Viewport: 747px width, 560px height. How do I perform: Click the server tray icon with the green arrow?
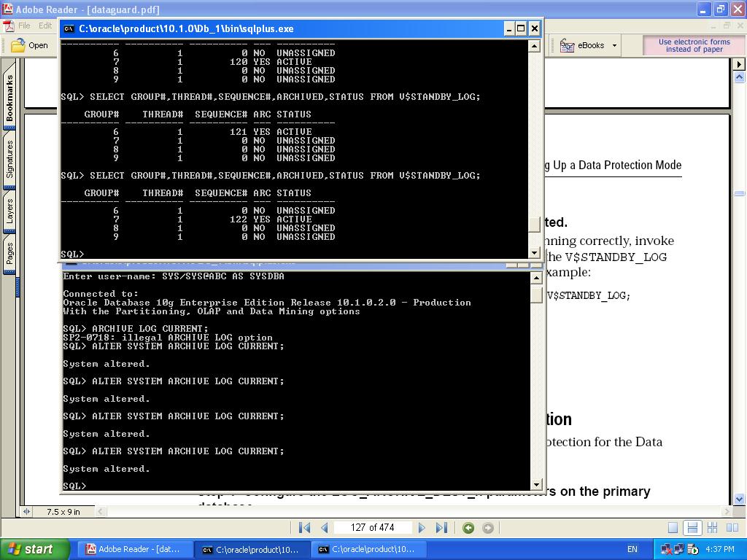click(692, 550)
